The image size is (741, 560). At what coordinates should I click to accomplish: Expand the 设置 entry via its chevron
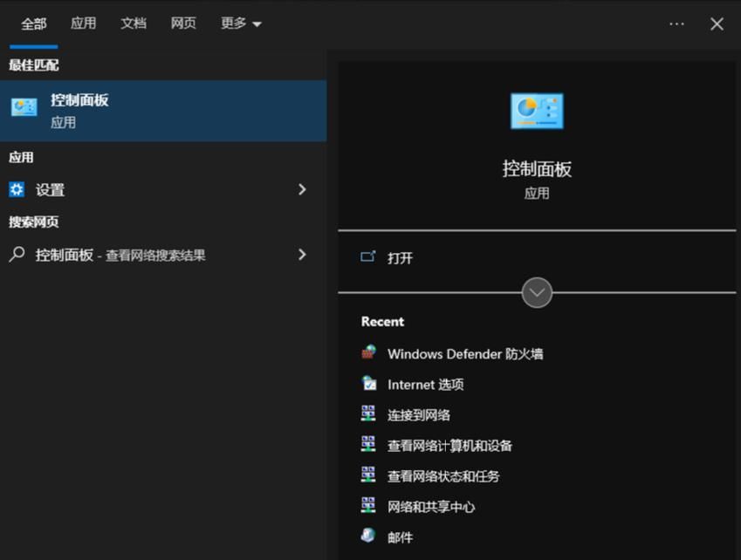click(x=301, y=189)
